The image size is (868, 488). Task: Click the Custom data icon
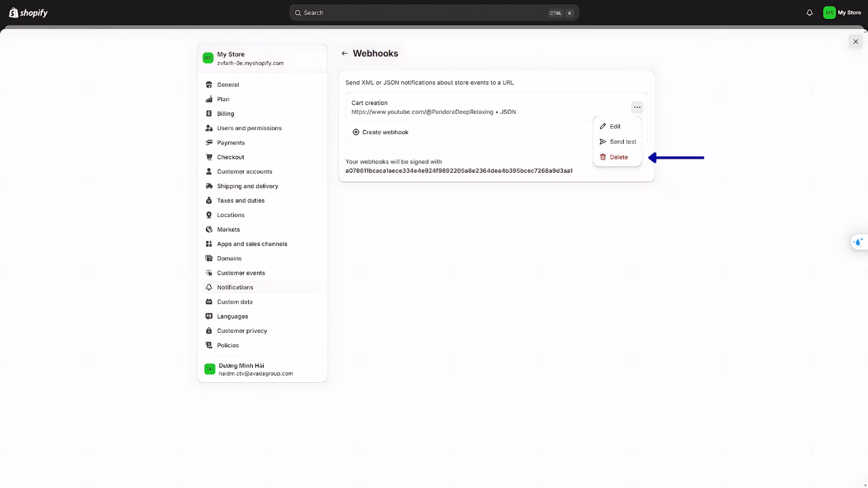[x=209, y=302]
